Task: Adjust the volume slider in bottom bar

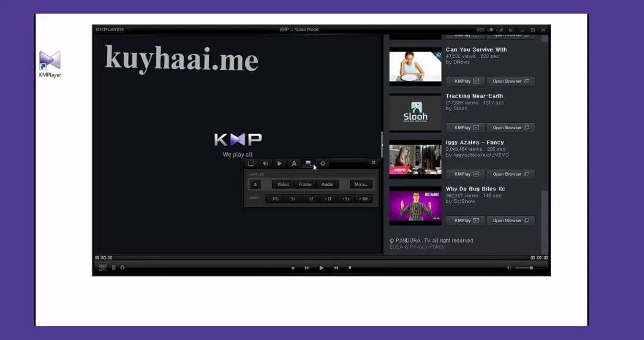Action: pyautogui.click(x=530, y=268)
